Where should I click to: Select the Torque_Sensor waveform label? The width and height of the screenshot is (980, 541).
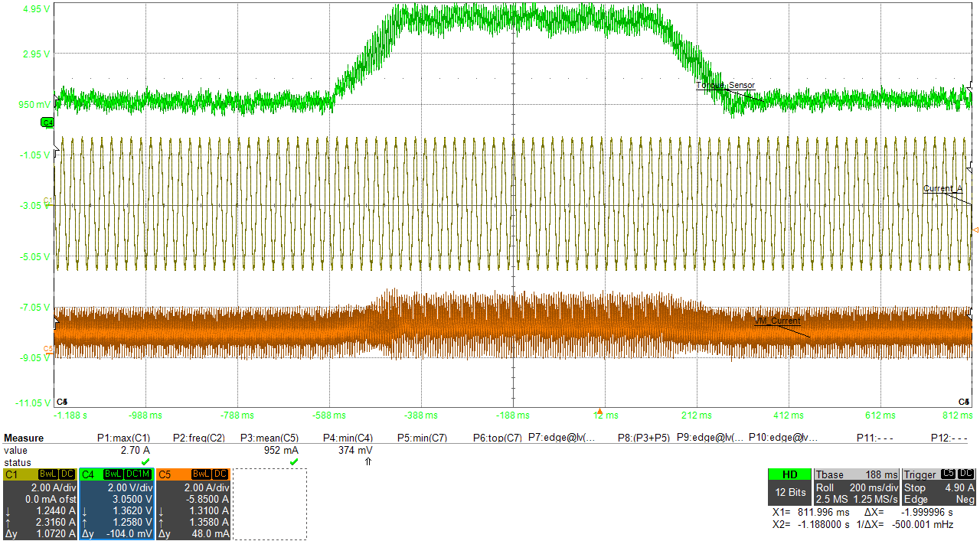click(x=725, y=85)
